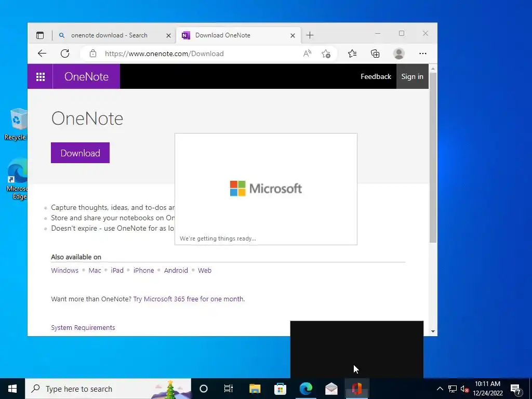This screenshot has height=399, width=532.
Task: Click Sign in button
Action: pos(412,77)
